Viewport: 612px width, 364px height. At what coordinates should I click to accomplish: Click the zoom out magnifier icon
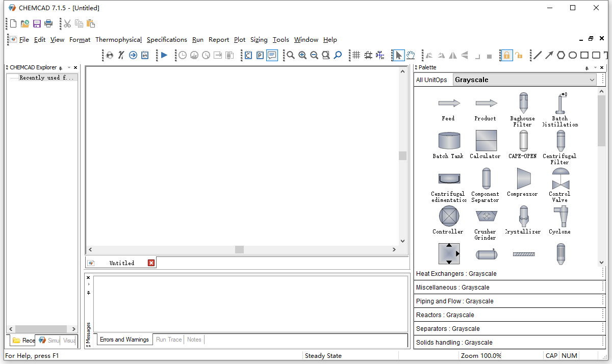click(314, 55)
